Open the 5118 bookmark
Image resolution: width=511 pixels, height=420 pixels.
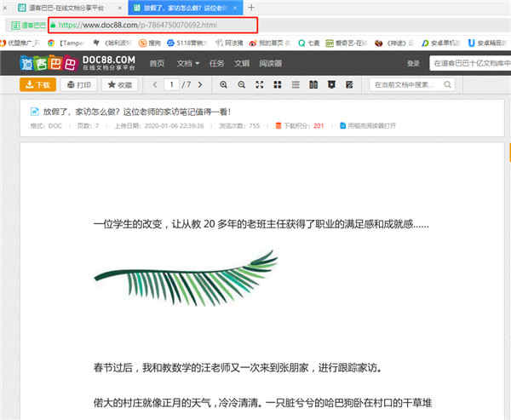[187, 43]
